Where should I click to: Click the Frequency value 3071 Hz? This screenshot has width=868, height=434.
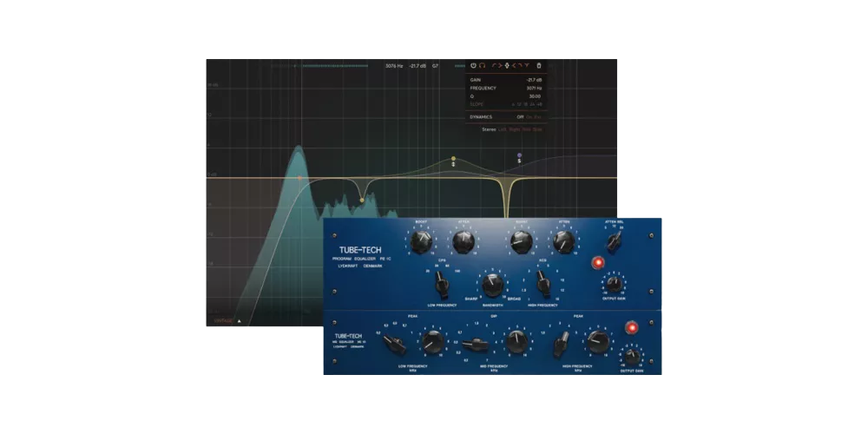coord(534,88)
